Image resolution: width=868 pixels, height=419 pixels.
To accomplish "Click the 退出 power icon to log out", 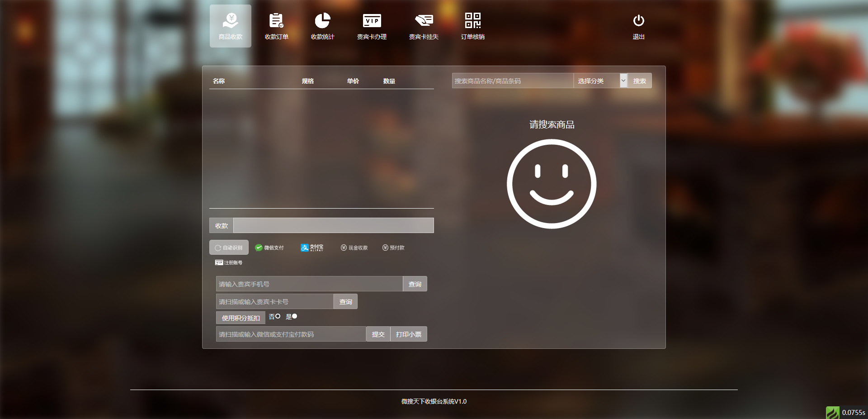I will click(638, 26).
